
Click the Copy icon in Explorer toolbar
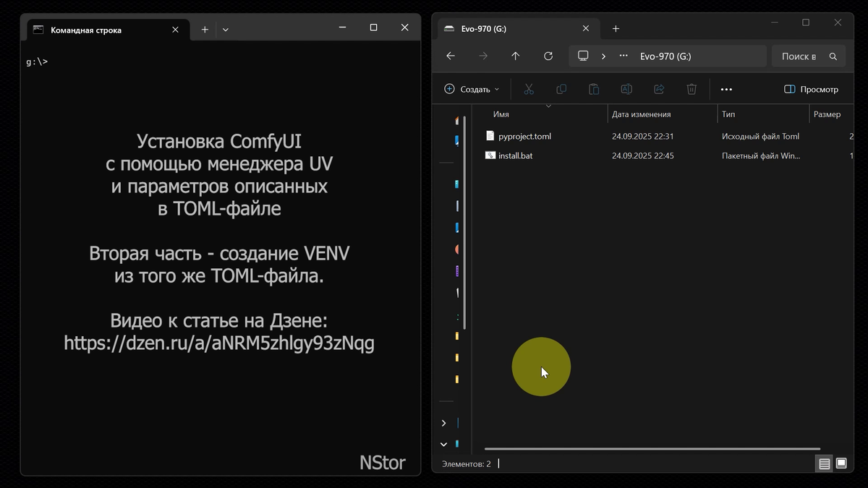561,89
